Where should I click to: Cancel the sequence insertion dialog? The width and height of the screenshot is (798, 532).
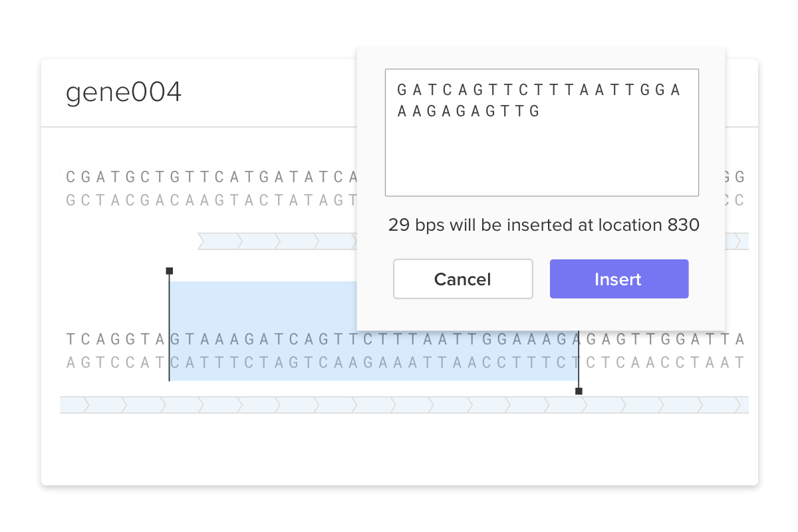point(463,279)
